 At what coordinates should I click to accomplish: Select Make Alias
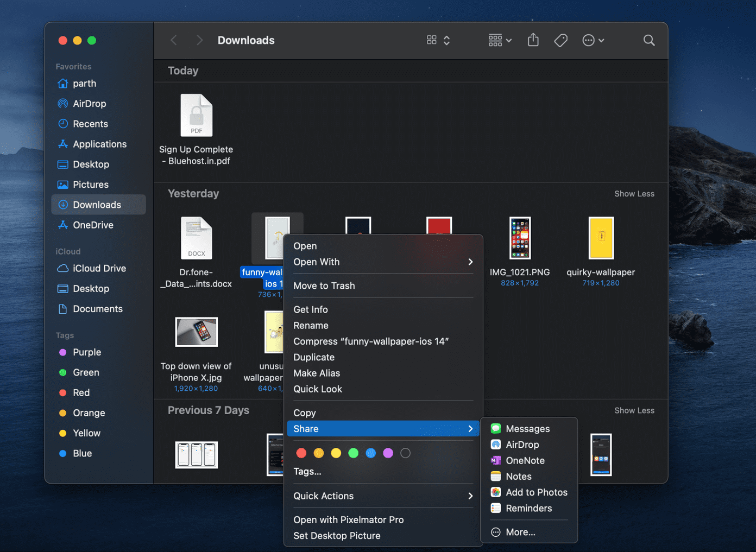click(x=383, y=373)
